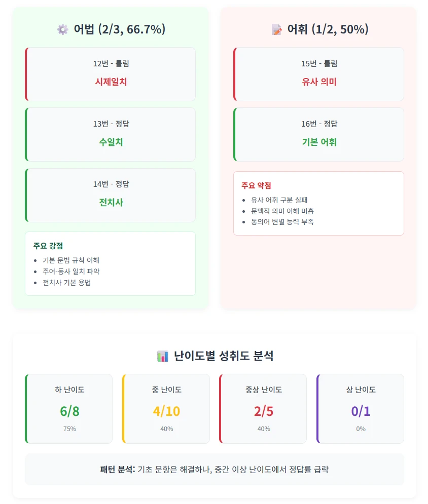This screenshot has height=504, width=428.
Task: Click the gear icon beside 어법 heading
Action: click(63, 29)
